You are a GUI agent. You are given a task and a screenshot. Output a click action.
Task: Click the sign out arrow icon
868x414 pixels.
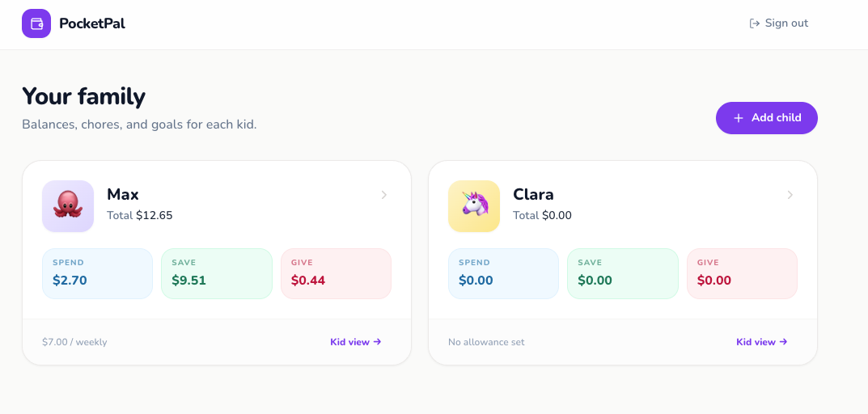point(754,23)
